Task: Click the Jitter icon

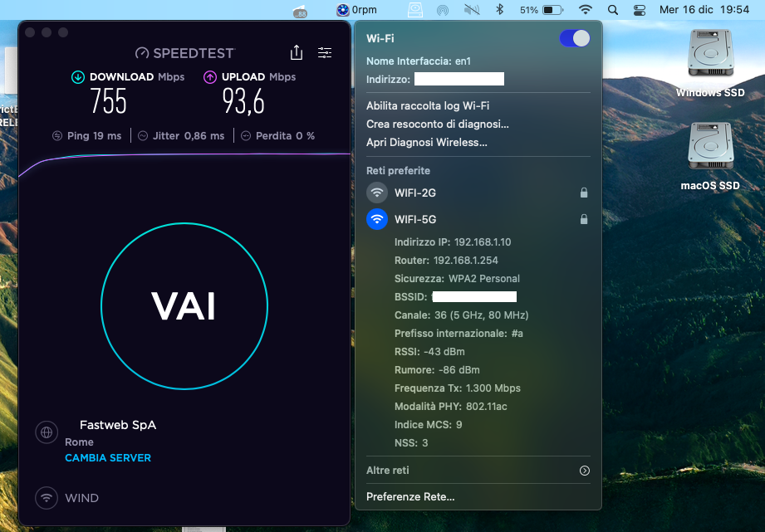Action: click(x=143, y=136)
